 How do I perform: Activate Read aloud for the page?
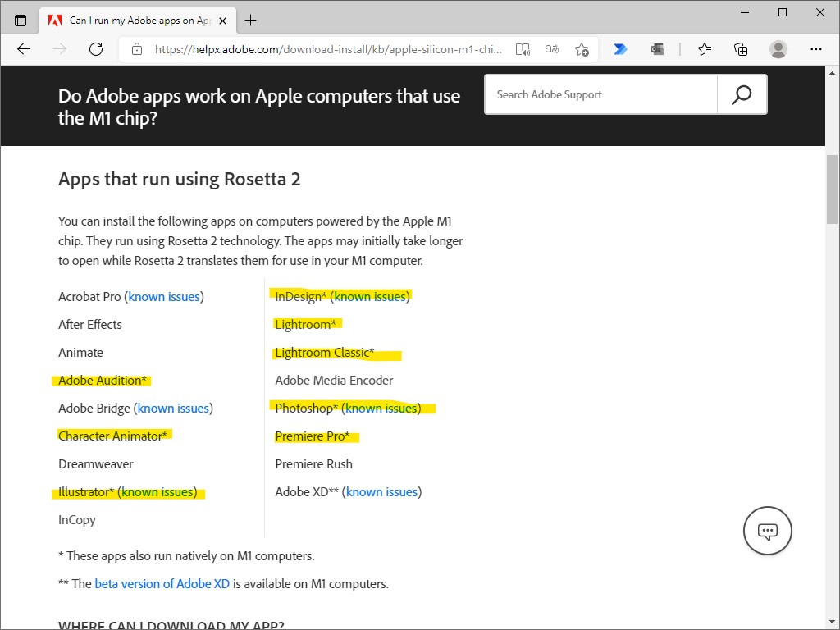click(x=523, y=49)
